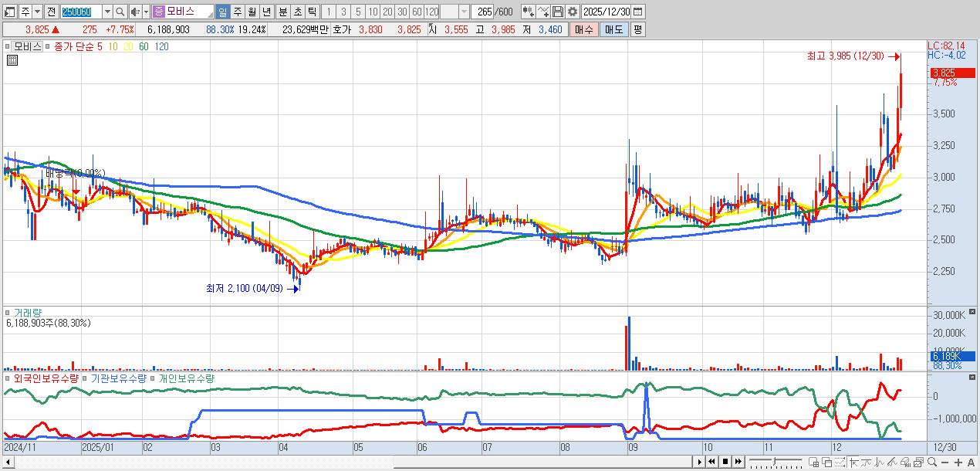Click the play button in bottom playback bar
The image size is (980, 471).
point(700,462)
